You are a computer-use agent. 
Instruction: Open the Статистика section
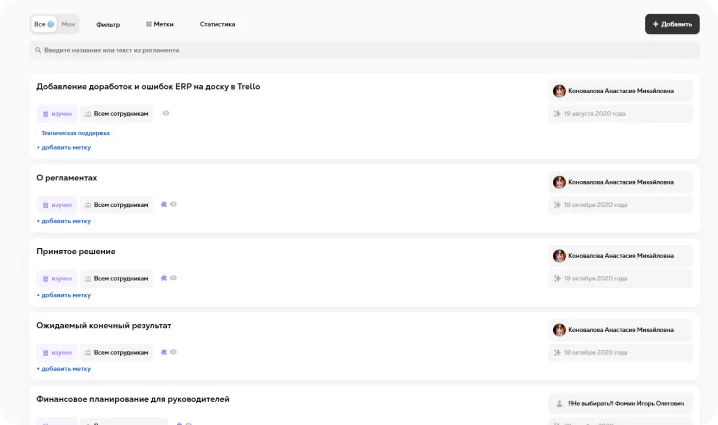pyautogui.click(x=218, y=24)
